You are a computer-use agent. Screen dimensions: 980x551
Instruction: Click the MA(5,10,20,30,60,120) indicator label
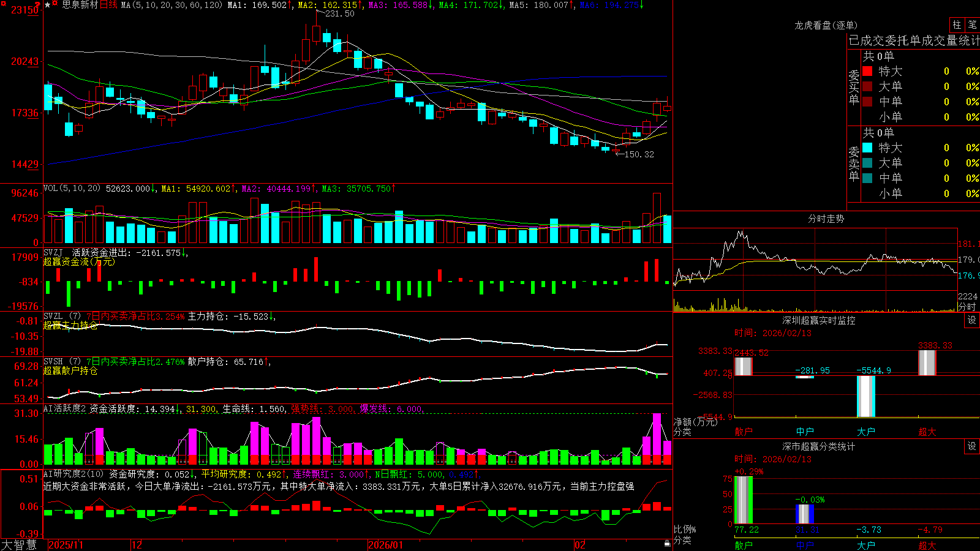pos(171,5)
